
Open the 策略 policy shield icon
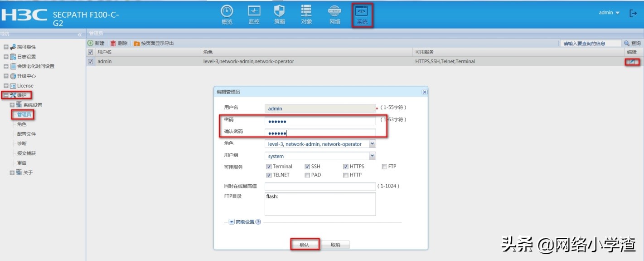point(280,11)
